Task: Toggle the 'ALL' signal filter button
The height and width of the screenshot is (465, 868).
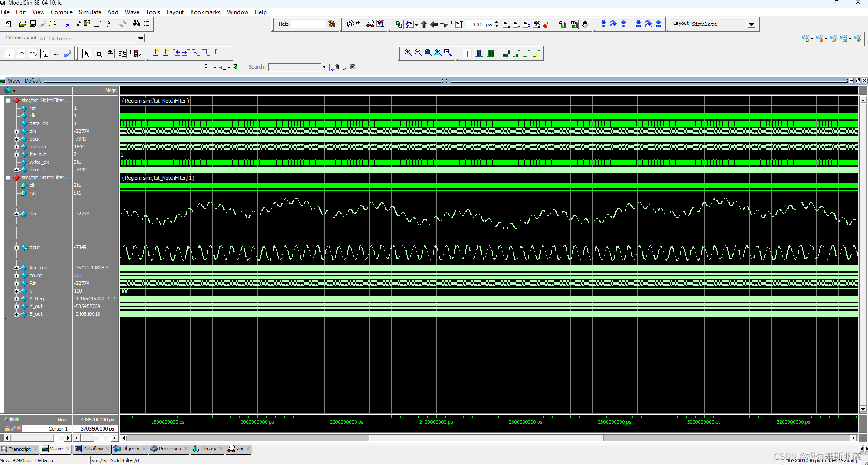Action: point(57,54)
